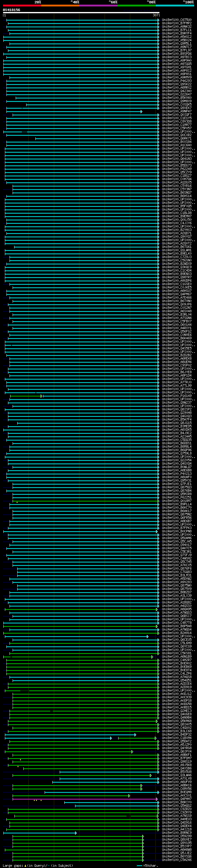Select the UniRef100_B3MED5 label
The image size is (197, 868).
click(177, 426)
